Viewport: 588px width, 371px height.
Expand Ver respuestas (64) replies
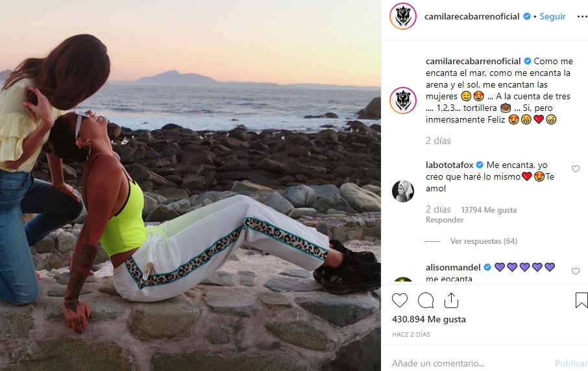tap(484, 241)
